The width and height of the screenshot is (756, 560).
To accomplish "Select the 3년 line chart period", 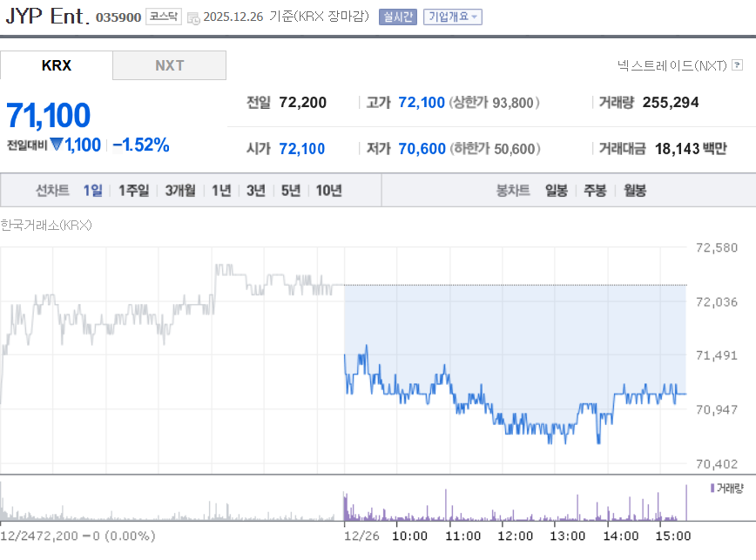I will [x=256, y=191].
